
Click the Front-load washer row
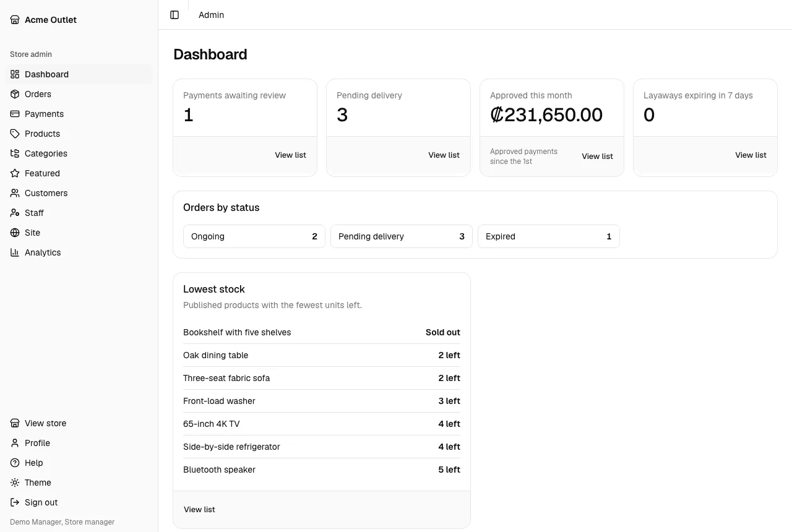coord(322,401)
